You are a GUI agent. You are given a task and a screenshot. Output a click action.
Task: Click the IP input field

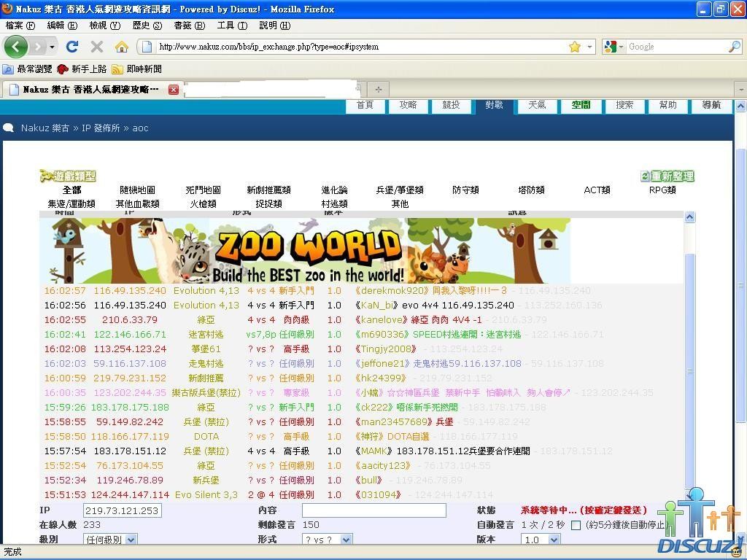(x=123, y=510)
